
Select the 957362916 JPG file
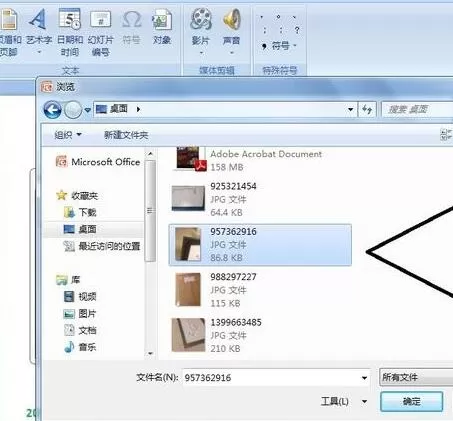tap(260, 245)
